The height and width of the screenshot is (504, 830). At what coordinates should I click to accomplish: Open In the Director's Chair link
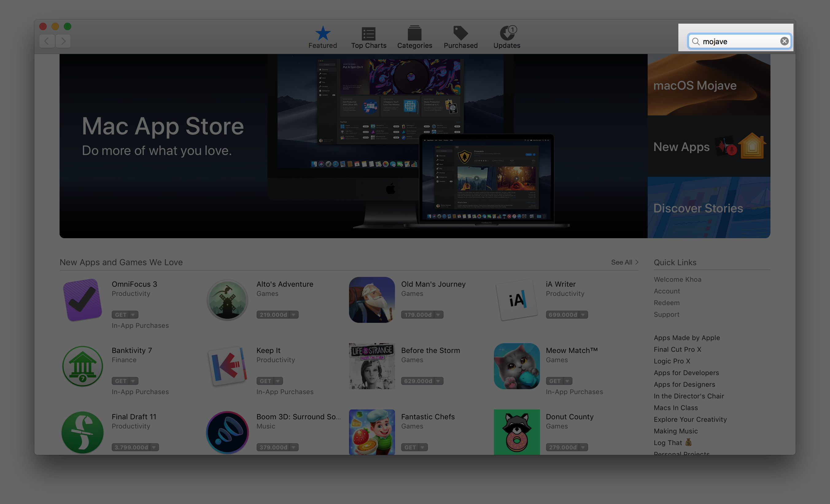click(688, 396)
